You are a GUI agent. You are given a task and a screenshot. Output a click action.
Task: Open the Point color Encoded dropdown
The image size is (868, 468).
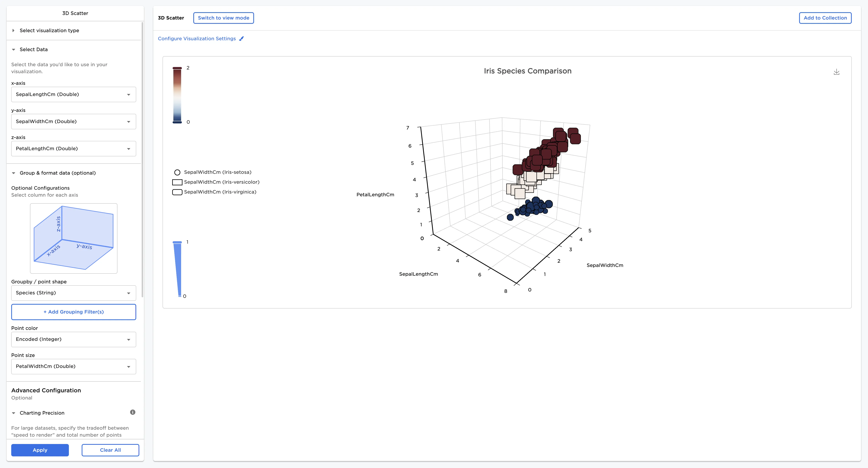click(x=74, y=339)
